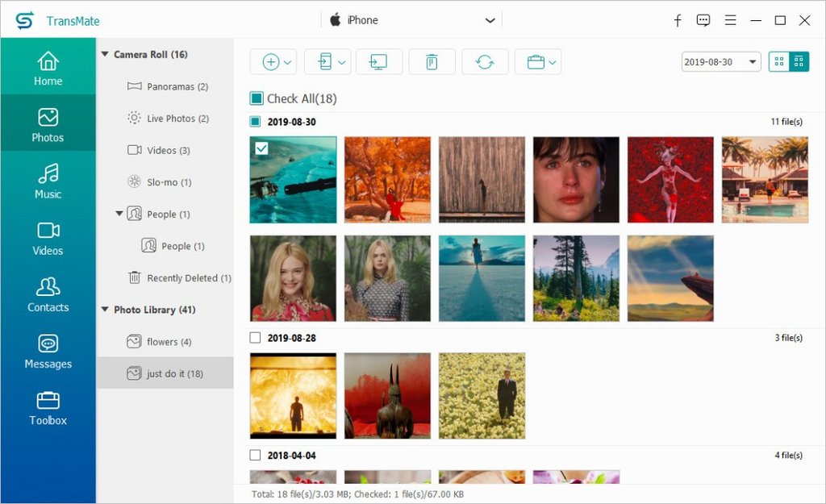Select the red flowers figure photo
The height and width of the screenshot is (504, 826).
coord(670,180)
